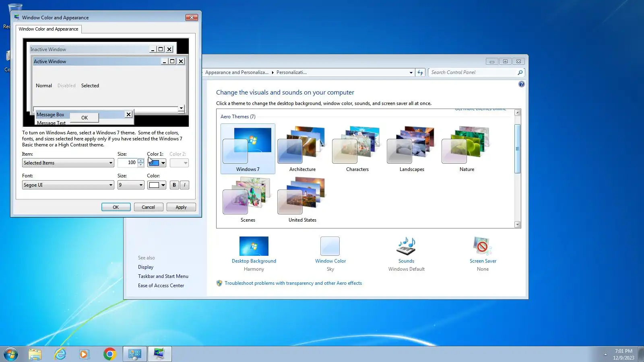Open the Color 1 picker dropdown
The width and height of the screenshot is (644, 362).
point(157,163)
